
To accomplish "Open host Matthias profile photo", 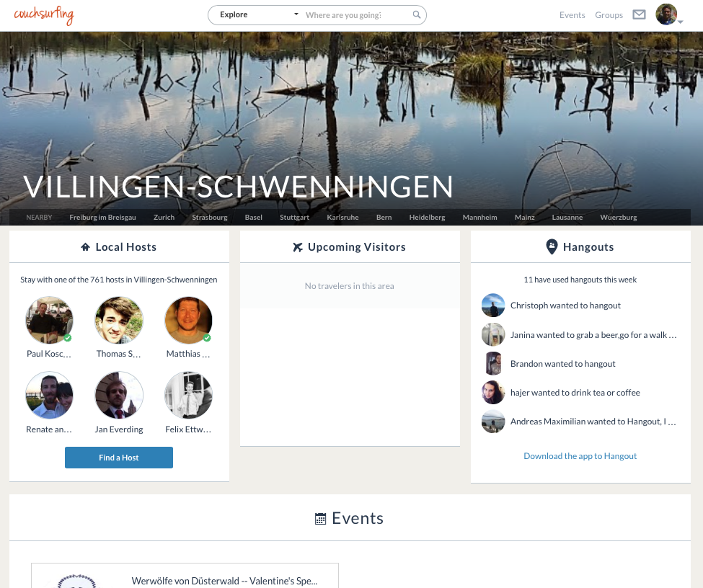I will tap(188, 320).
